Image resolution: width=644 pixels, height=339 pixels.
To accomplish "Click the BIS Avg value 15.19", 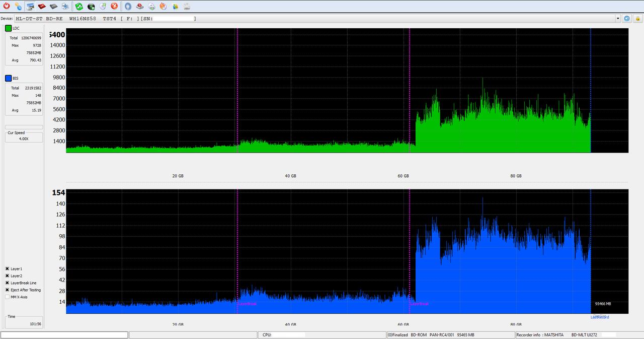I will click(36, 110).
